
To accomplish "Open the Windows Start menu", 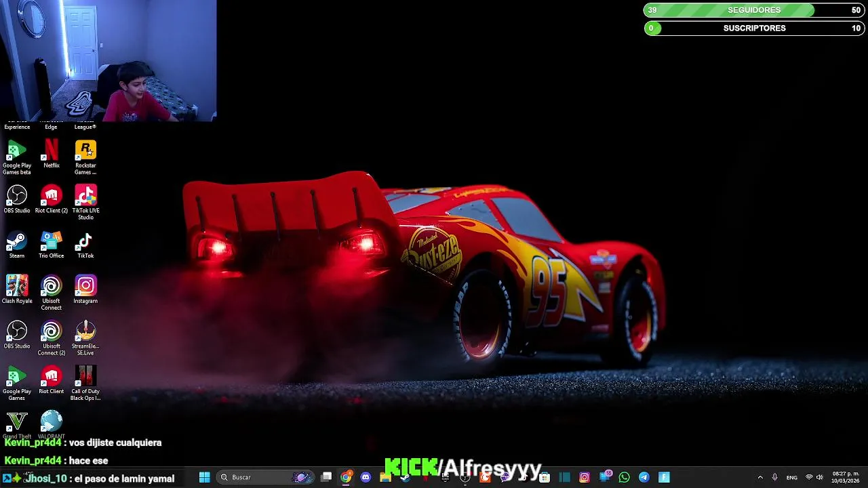I will 204,477.
